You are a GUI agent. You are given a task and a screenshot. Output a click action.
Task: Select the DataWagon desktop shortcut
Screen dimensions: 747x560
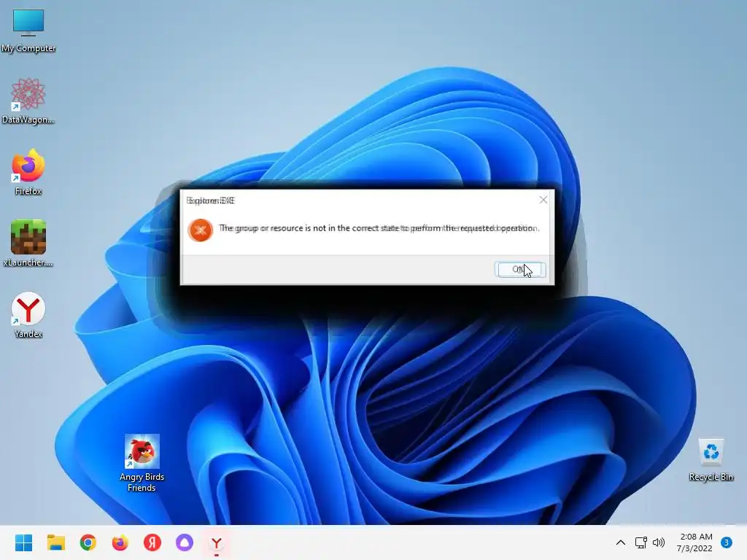(28, 101)
